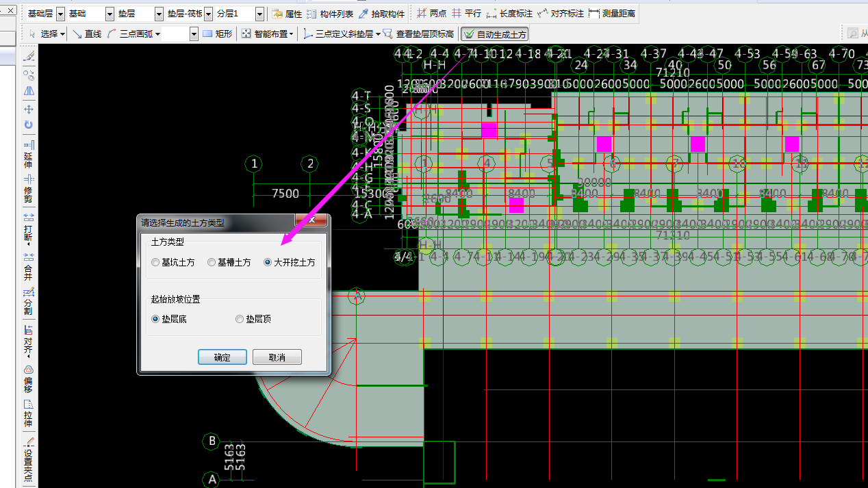Select the 延伸 extend tool

tap(29, 155)
